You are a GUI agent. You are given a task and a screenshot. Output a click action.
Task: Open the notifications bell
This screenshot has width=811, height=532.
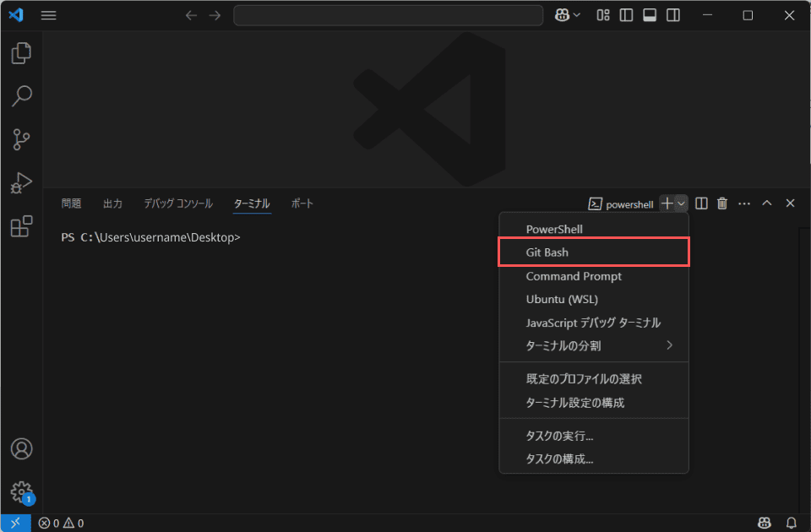point(792,524)
